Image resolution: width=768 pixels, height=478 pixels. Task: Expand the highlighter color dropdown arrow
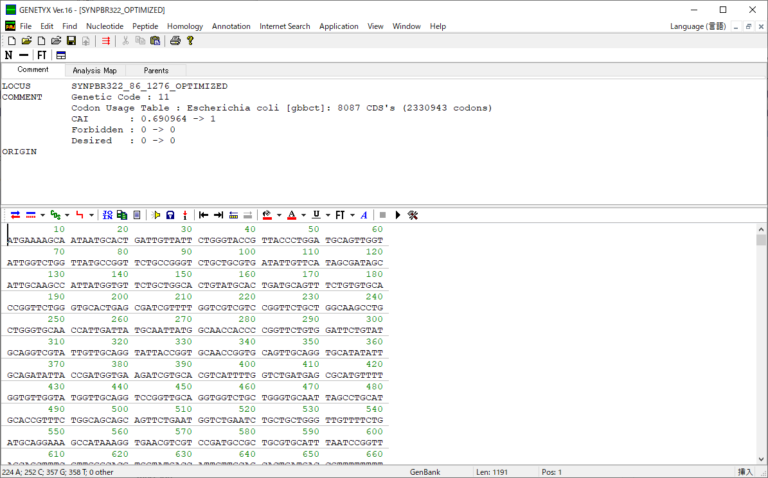point(279,215)
